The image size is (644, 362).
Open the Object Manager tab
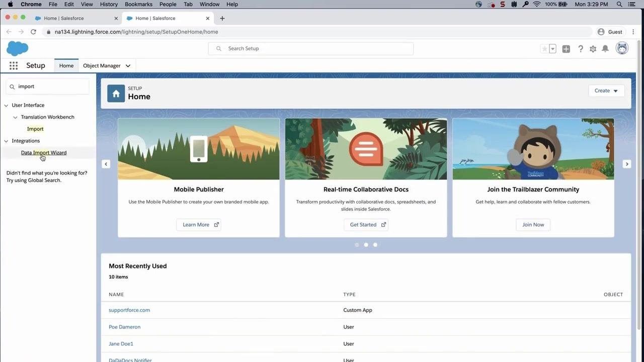pos(102,65)
